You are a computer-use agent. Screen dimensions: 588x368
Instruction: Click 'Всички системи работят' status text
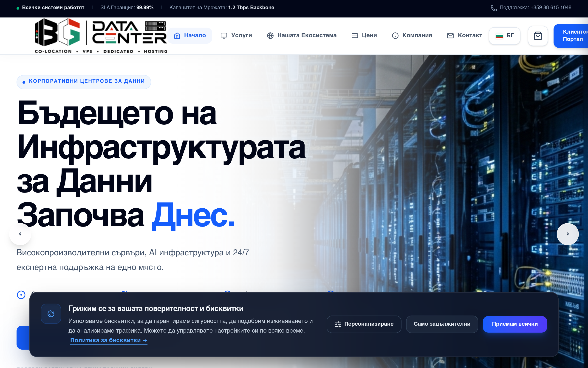tap(53, 8)
